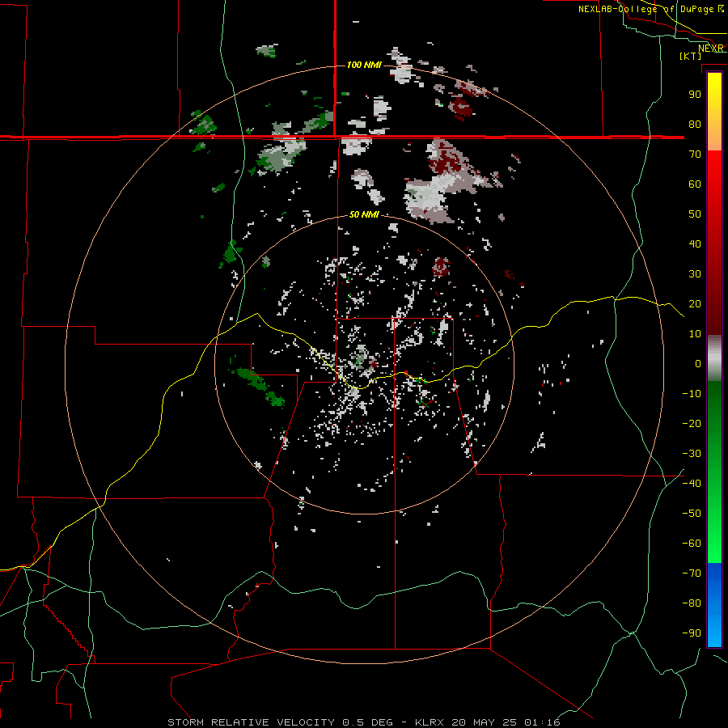Click the positive 70 value on the velocity scale
728x728 pixels.
695,154
